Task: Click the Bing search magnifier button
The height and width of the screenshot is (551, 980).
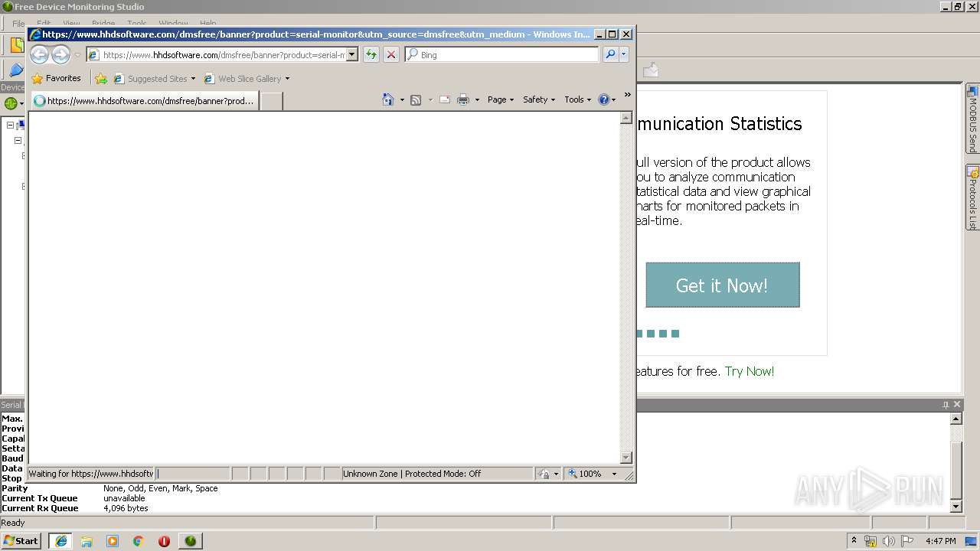Action: point(610,54)
